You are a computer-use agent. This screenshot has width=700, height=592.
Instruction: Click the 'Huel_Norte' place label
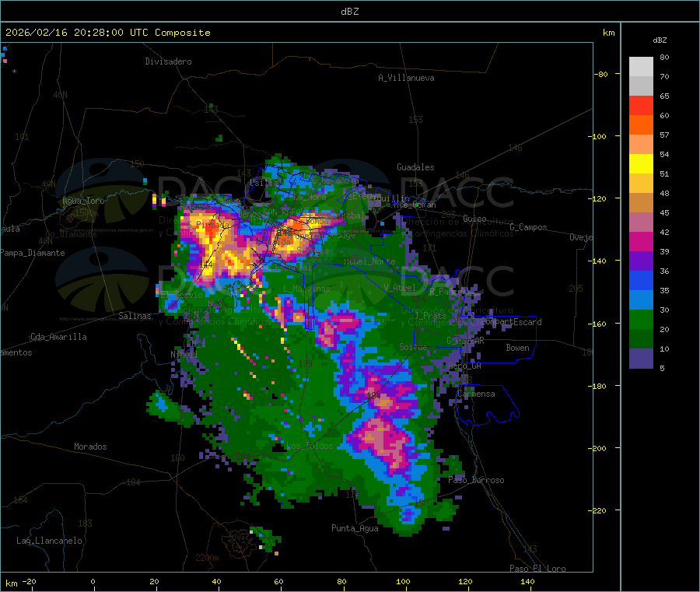(x=369, y=261)
